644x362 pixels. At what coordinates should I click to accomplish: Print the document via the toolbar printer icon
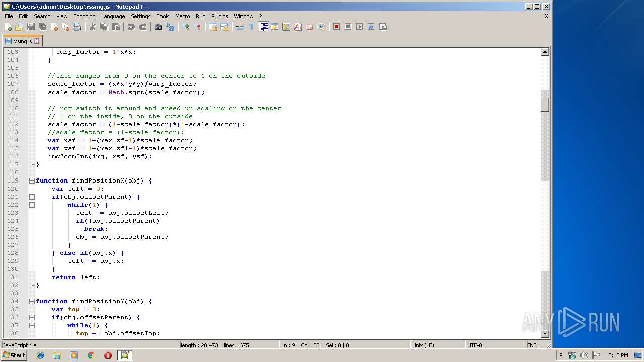coord(77,27)
